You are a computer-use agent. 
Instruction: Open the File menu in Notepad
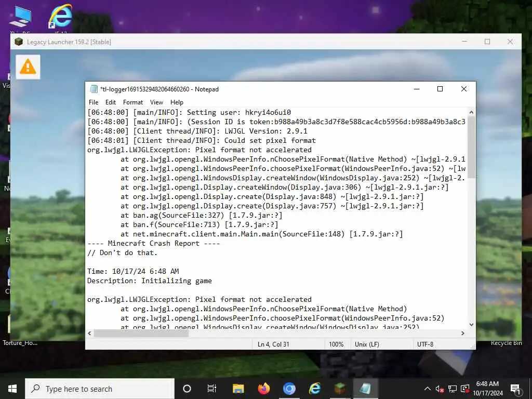point(94,102)
